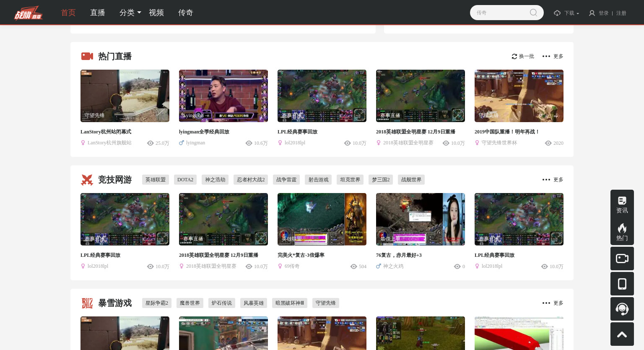Click the 注册 link
644x350 pixels.
click(x=621, y=13)
